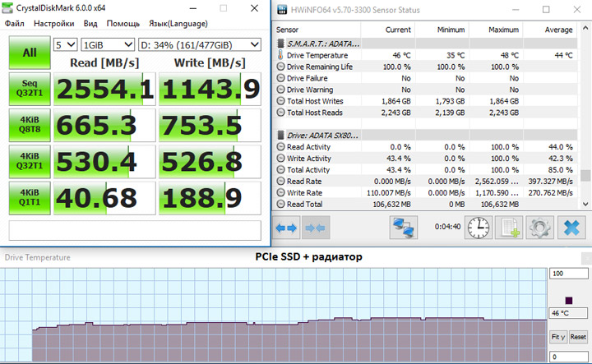Run the Seq Q32T1 test
This screenshot has height=364, width=592.
(30, 89)
